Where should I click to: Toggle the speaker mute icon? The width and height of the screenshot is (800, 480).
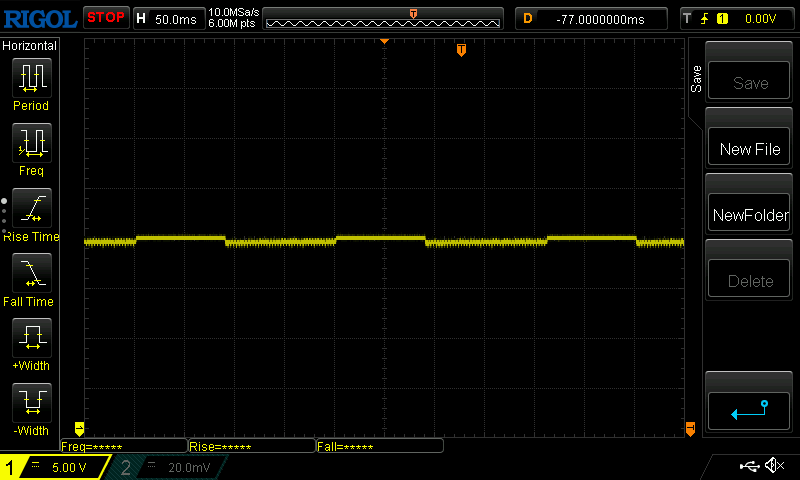pos(774,466)
